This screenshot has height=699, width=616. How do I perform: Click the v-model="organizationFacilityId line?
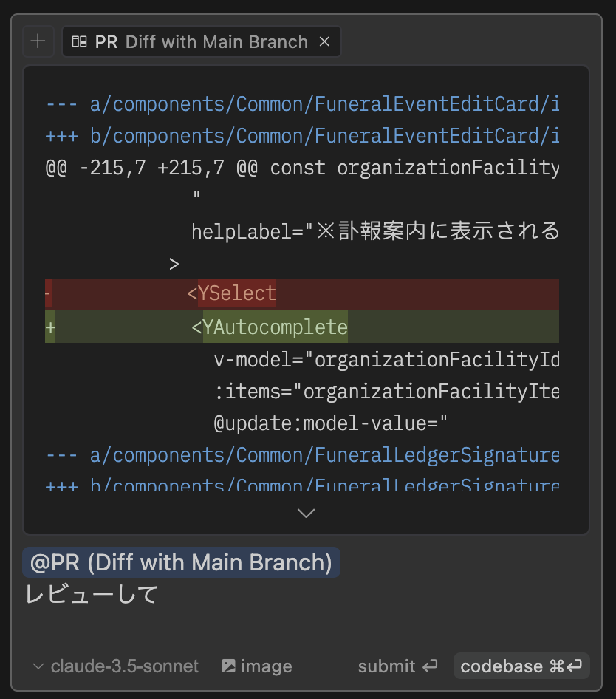point(386,359)
